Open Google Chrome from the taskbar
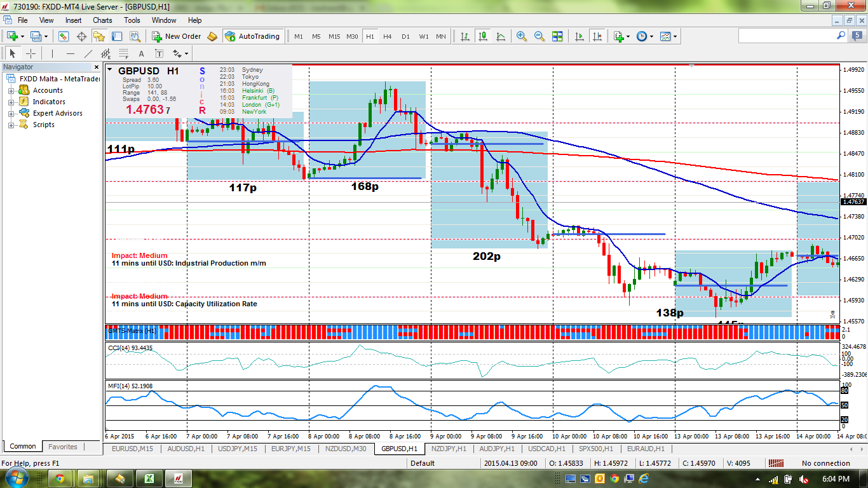This screenshot has width=868, height=488. click(x=59, y=478)
